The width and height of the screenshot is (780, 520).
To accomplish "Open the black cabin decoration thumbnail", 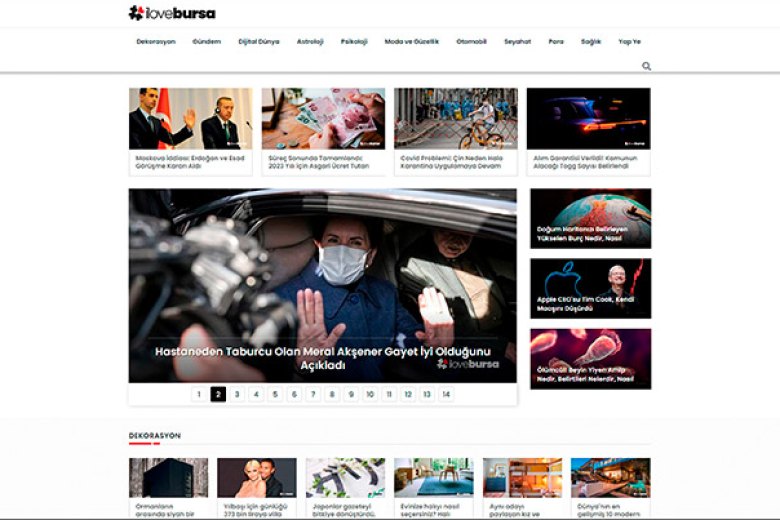I will pos(169,478).
